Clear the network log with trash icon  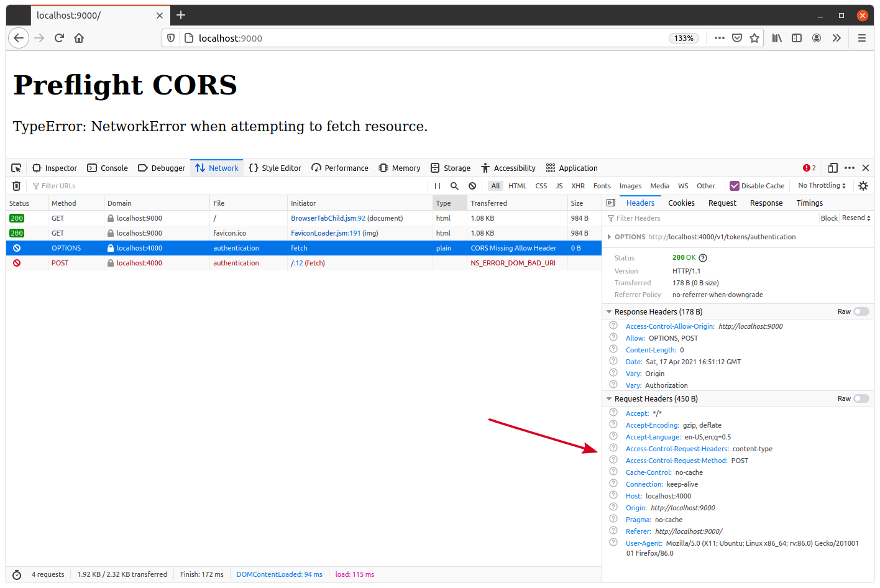coord(17,186)
